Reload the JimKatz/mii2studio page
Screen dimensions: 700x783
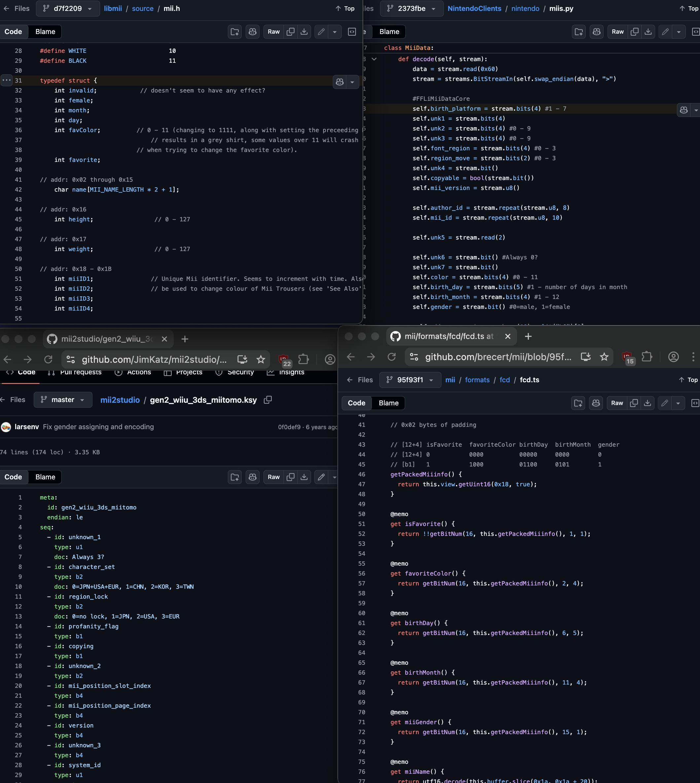coord(48,359)
